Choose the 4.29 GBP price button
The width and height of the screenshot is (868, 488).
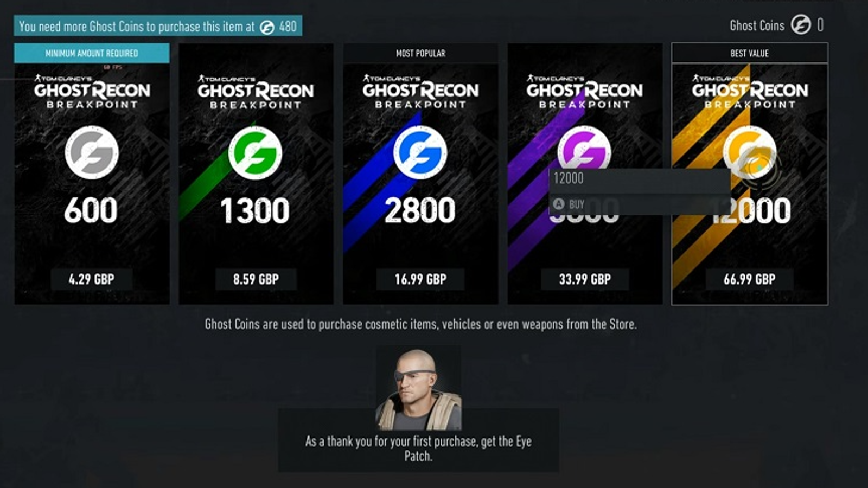tap(92, 279)
